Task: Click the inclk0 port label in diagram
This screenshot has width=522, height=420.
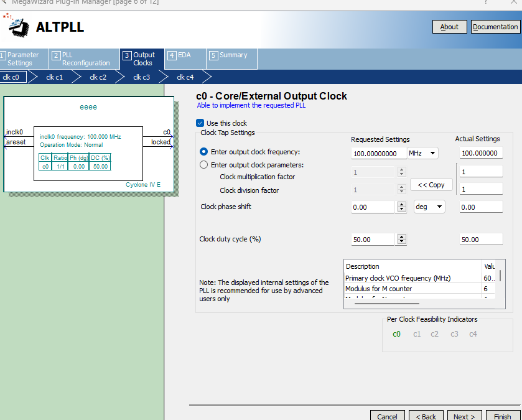Action: click(15, 132)
